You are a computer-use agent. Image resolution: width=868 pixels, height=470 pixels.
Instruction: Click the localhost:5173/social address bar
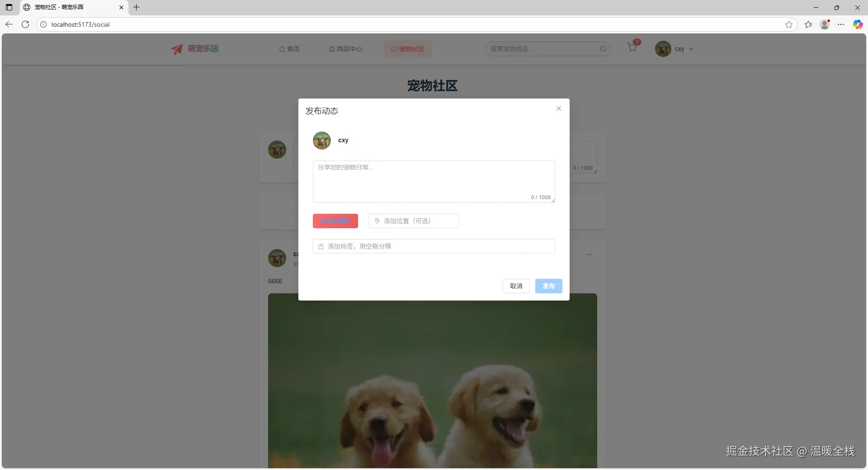[x=416, y=24]
